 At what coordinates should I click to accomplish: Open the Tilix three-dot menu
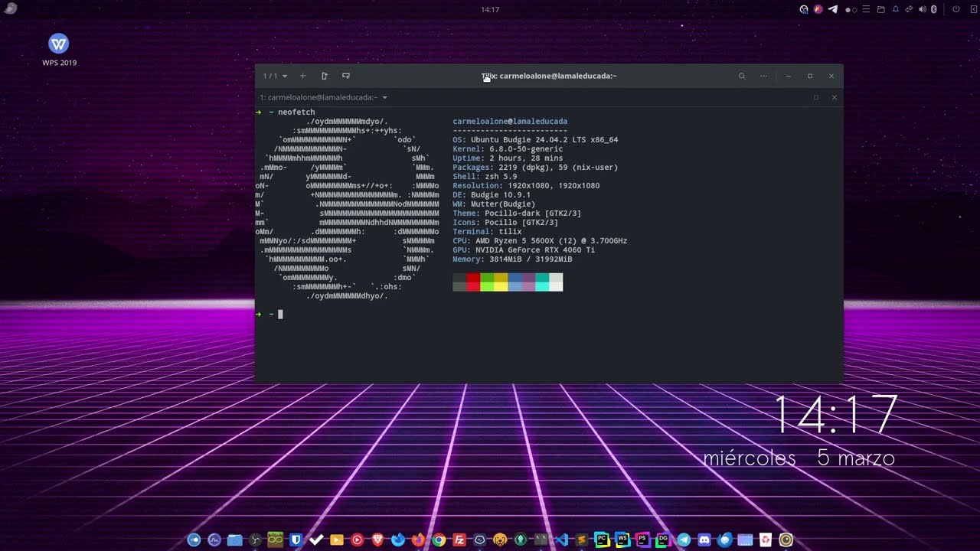pyautogui.click(x=763, y=76)
